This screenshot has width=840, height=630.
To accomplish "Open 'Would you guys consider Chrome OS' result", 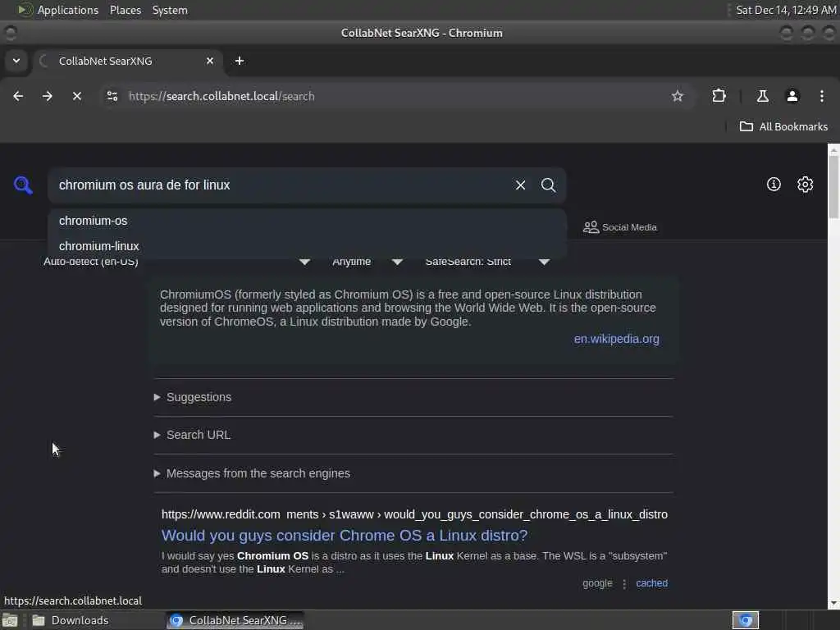I will coord(345,535).
